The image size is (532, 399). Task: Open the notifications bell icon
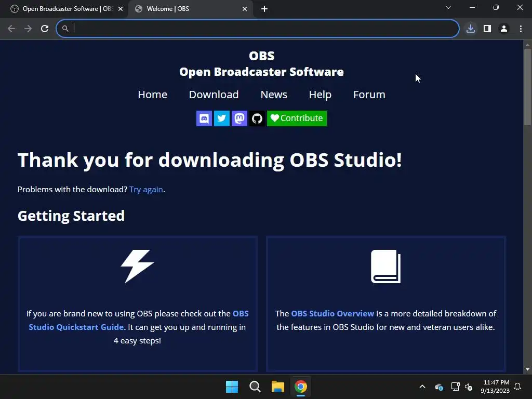[x=518, y=387]
